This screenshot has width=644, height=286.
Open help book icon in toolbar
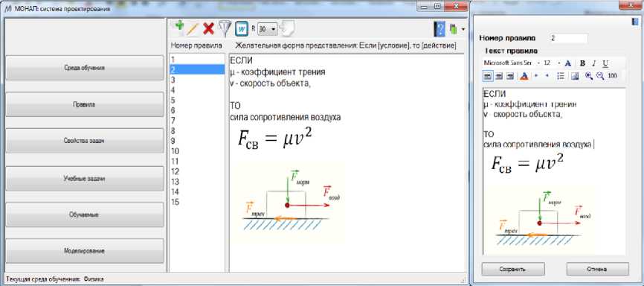[x=439, y=29]
